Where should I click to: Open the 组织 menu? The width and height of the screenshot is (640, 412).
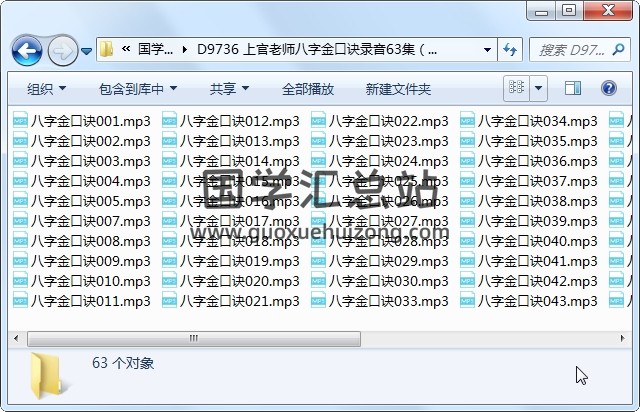tap(47, 89)
